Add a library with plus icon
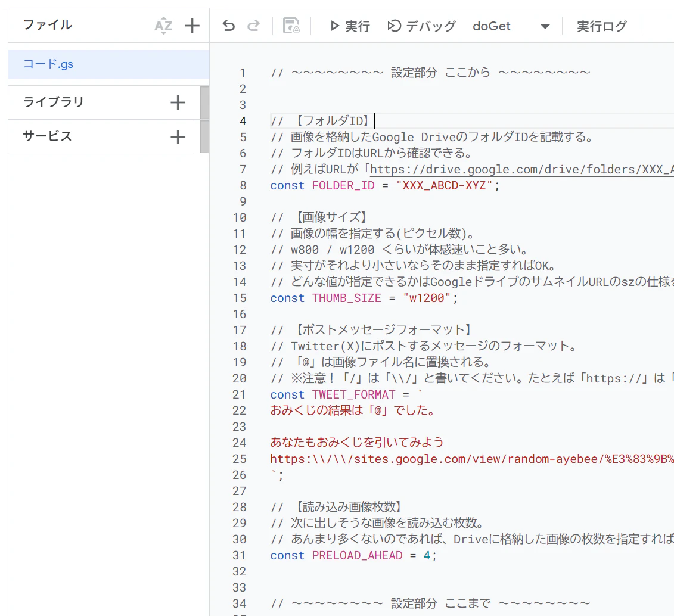This screenshot has height=616, width=674. tap(178, 102)
